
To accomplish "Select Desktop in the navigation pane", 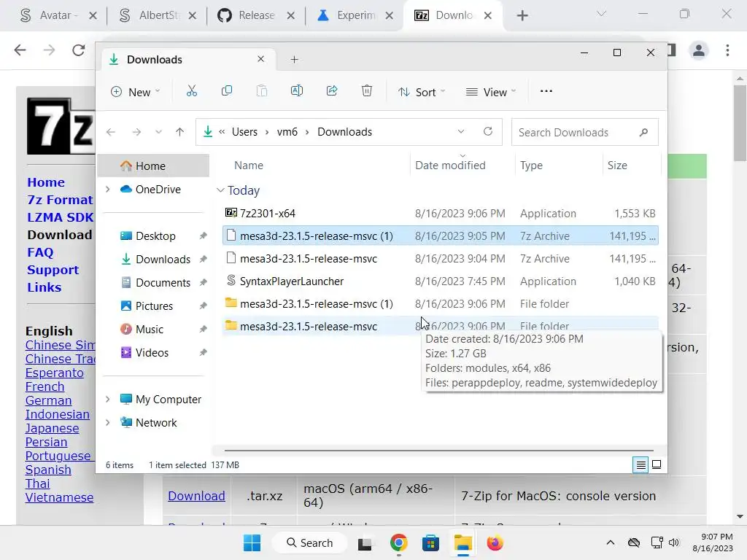I will tap(155, 236).
